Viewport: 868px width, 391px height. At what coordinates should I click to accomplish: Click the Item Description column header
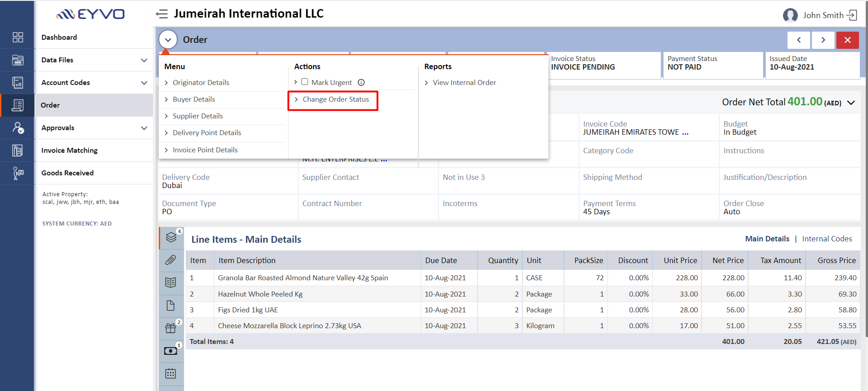247,260
